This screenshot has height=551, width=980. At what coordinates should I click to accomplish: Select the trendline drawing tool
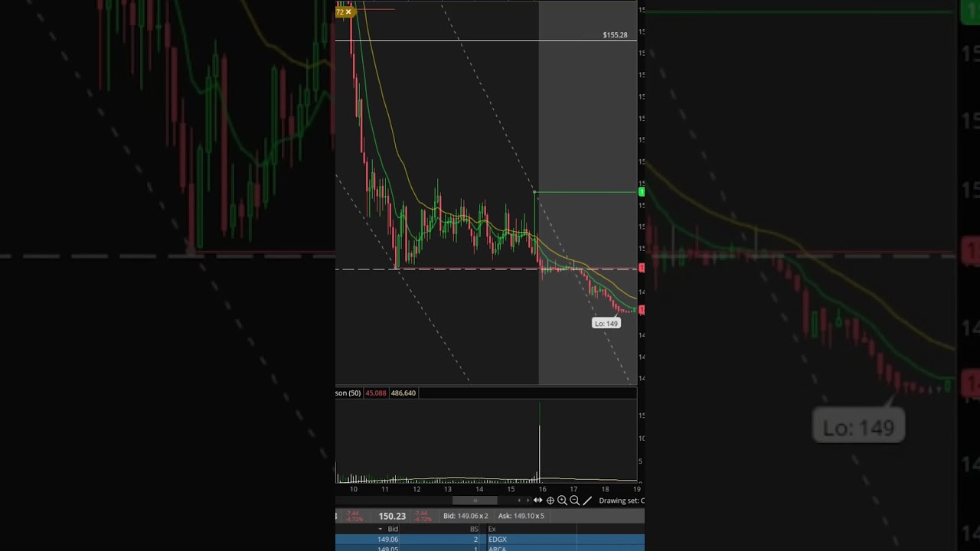pos(587,500)
